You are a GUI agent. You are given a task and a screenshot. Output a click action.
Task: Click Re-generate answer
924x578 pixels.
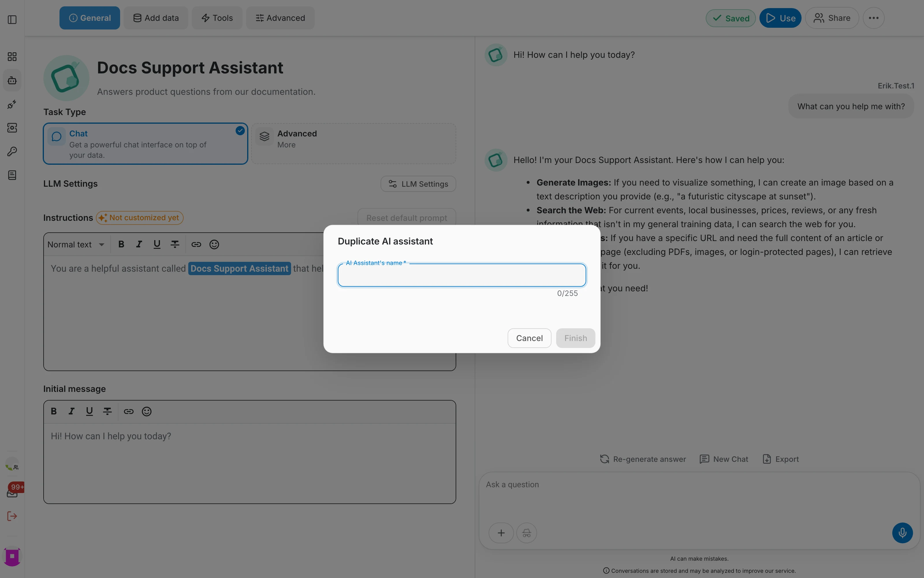point(643,459)
